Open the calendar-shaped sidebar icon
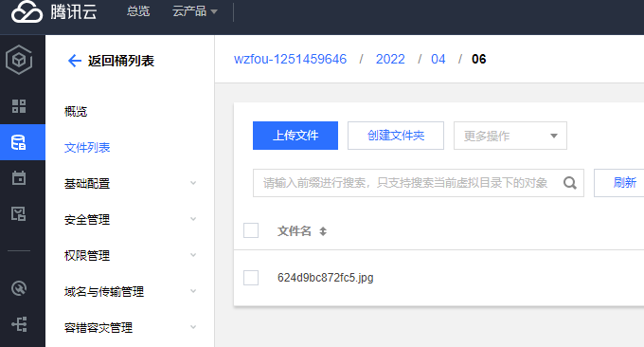The height and width of the screenshot is (347, 644). [x=19, y=178]
